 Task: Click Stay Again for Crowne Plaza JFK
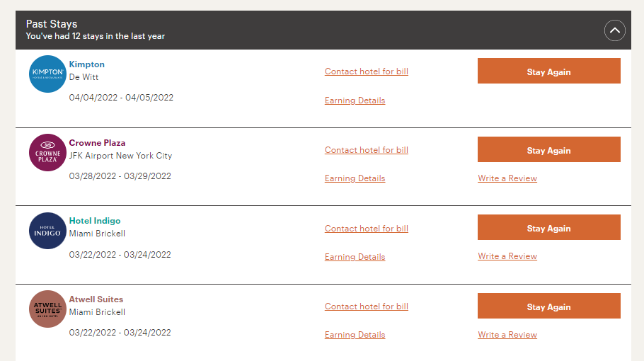tap(548, 149)
